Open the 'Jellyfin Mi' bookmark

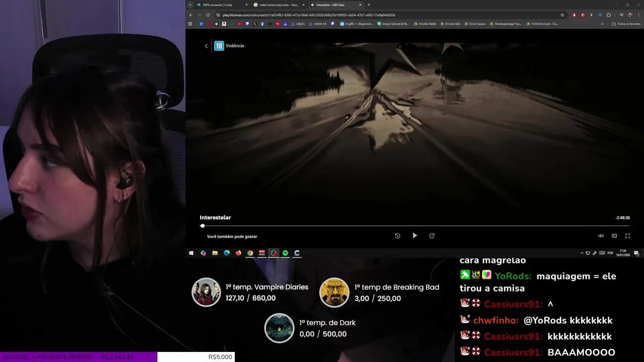click(x=318, y=24)
